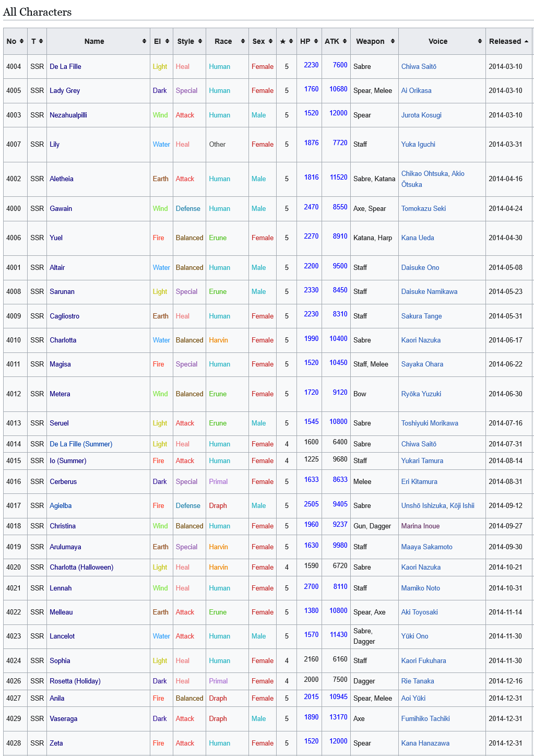Open voice actor Sayaka Ohara link
534x756 pixels.
pos(422,364)
